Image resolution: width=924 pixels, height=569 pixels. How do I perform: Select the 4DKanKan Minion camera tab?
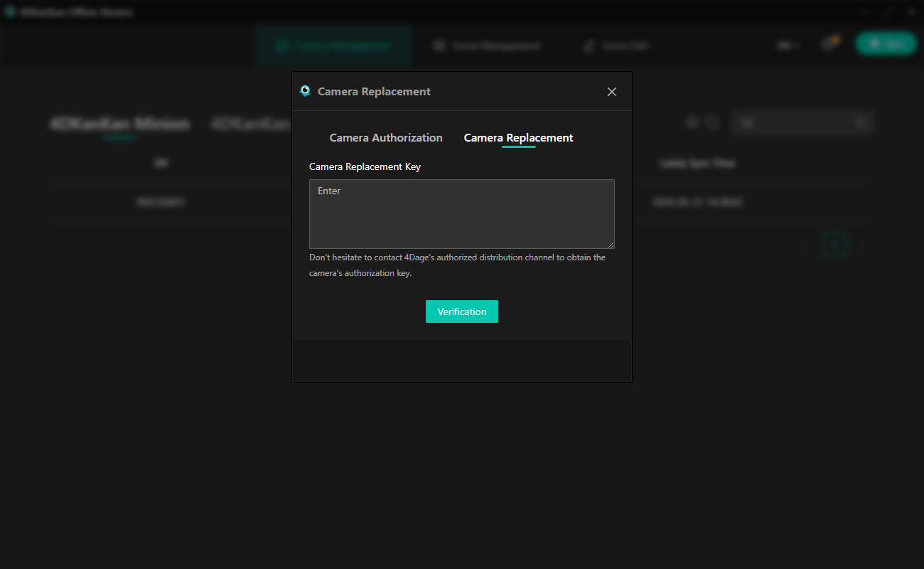click(x=119, y=124)
